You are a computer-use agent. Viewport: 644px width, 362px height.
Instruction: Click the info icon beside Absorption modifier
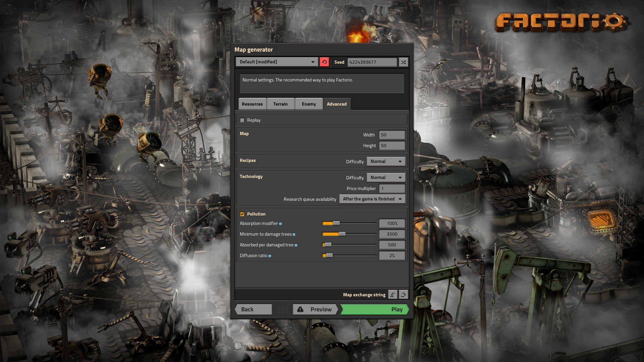281,224
